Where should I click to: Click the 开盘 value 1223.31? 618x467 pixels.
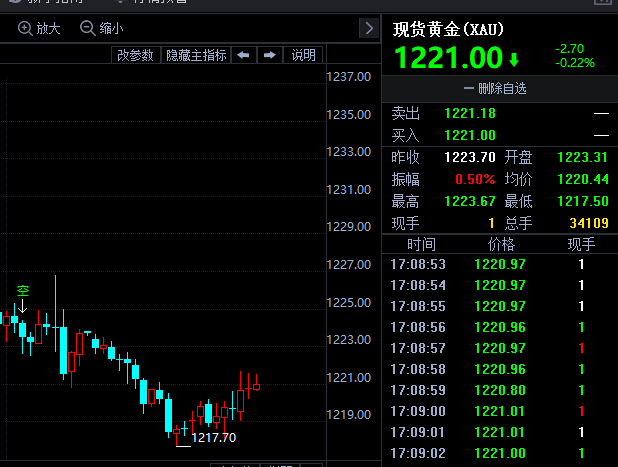(x=583, y=158)
